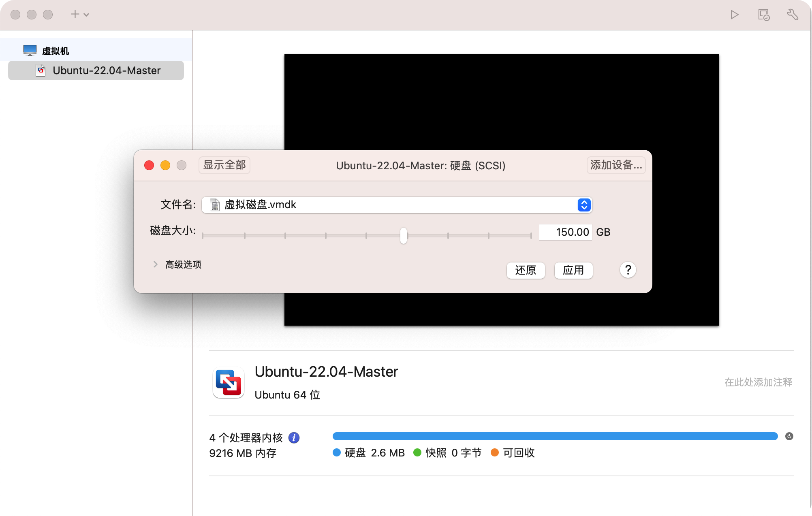Refresh disk usage with the circular arrow icon
The image size is (812, 516).
(x=788, y=436)
